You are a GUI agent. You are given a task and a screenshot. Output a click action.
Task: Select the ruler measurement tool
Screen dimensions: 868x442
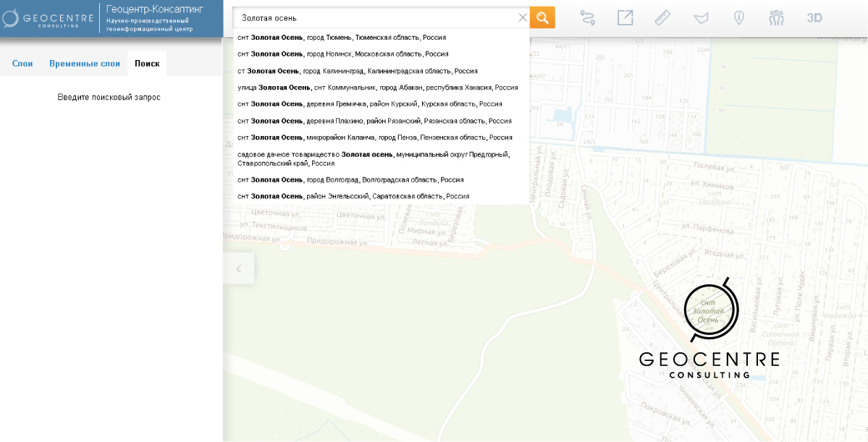coord(662,17)
